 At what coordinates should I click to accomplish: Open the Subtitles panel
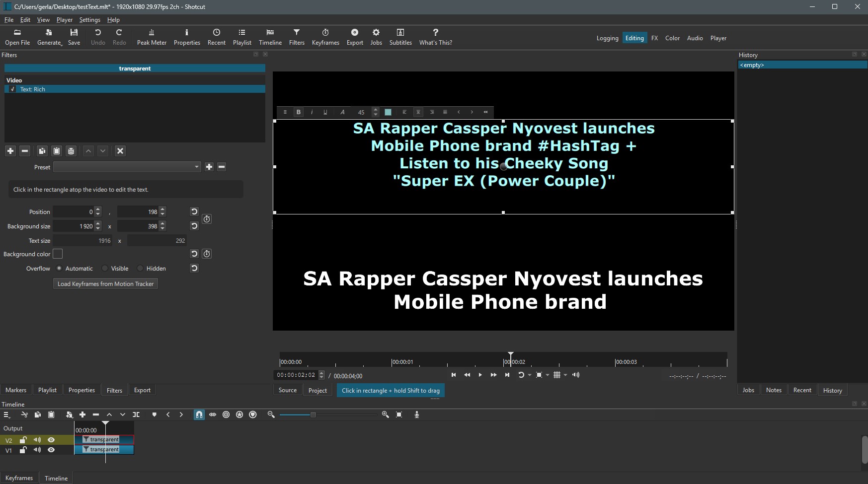click(x=400, y=37)
